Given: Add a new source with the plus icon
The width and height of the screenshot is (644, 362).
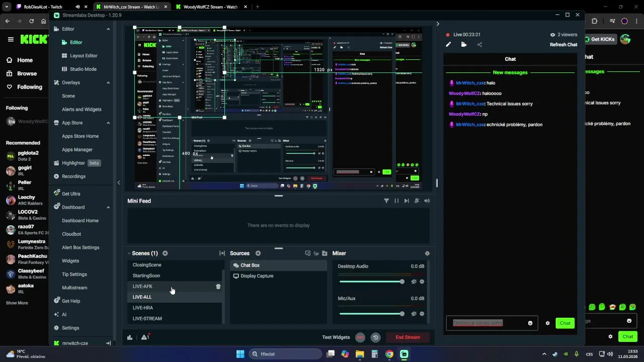Looking at the screenshot, I should [x=258, y=253].
